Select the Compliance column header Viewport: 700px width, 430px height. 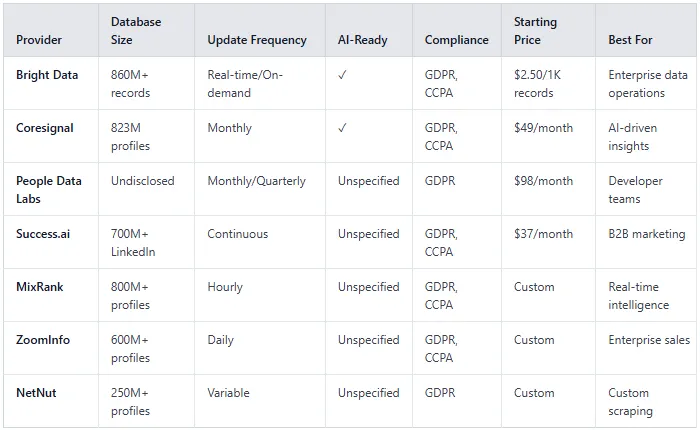click(456, 40)
